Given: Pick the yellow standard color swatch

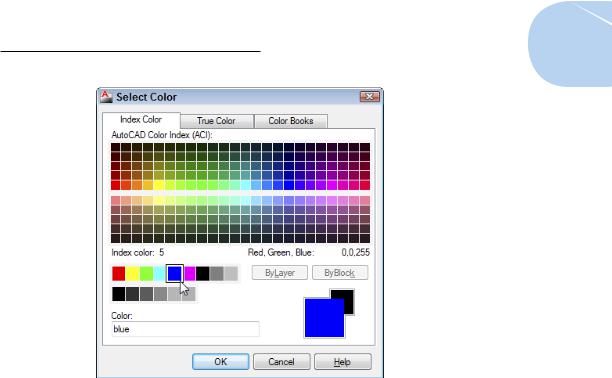Looking at the screenshot, I should (x=133, y=273).
